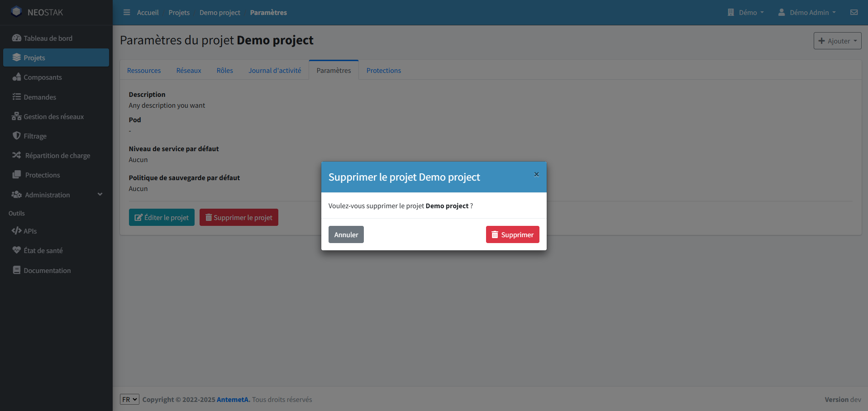
Task: Cancel deletion with the Annuler button
Action: pos(346,234)
